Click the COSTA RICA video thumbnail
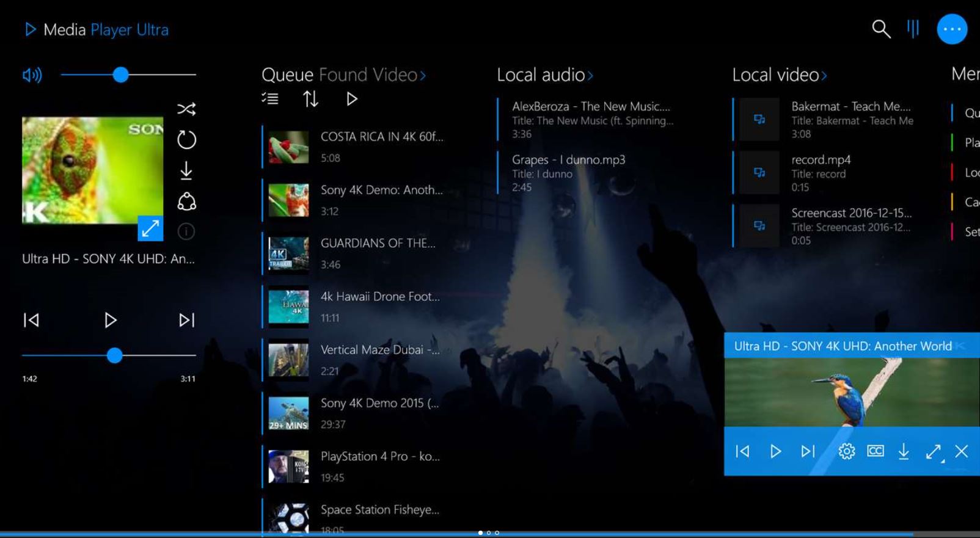Screen dimensions: 980x538 [288, 147]
